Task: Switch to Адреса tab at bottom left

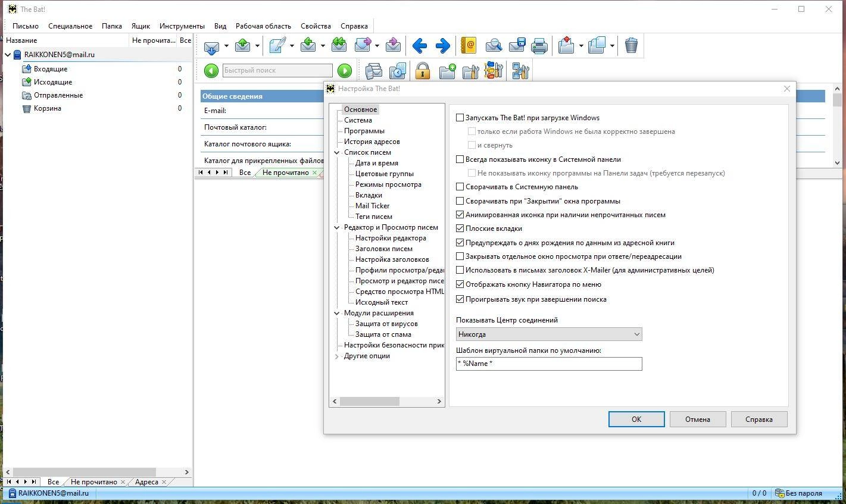Action: coord(146,482)
